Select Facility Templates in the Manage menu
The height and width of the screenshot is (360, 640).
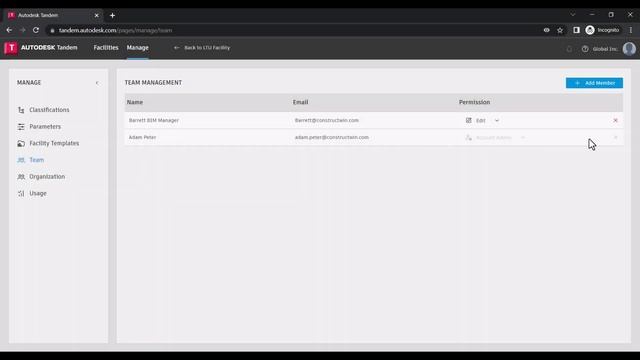tap(54, 143)
